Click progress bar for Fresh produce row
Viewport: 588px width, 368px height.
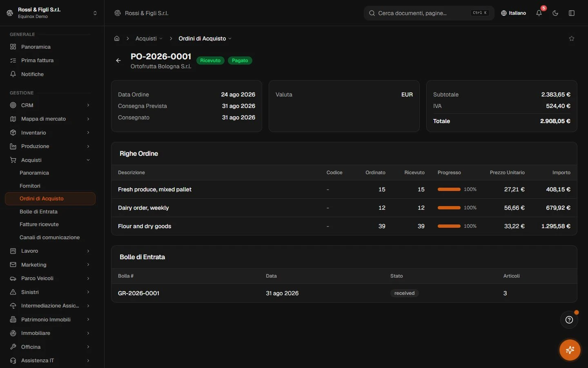tap(449, 189)
